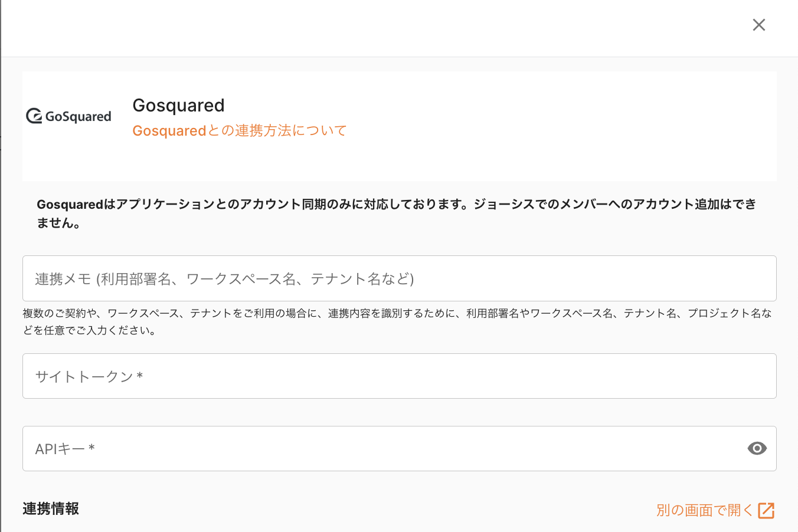Click the サイトトークン placeholder label
Image resolution: width=798 pixels, height=532 pixels.
click(x=89, y=376)
